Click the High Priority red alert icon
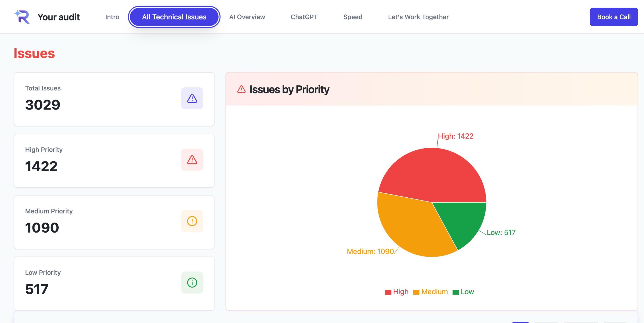Image resolution: width=644 pixels, height=323 pixels. coord(192,160)
